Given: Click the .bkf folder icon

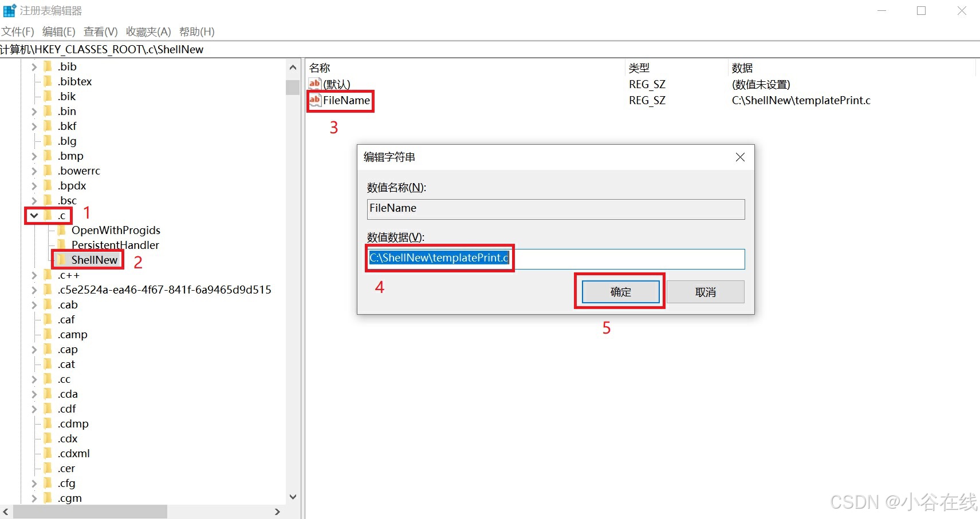Looking at the screenshot, I should 48,126.
